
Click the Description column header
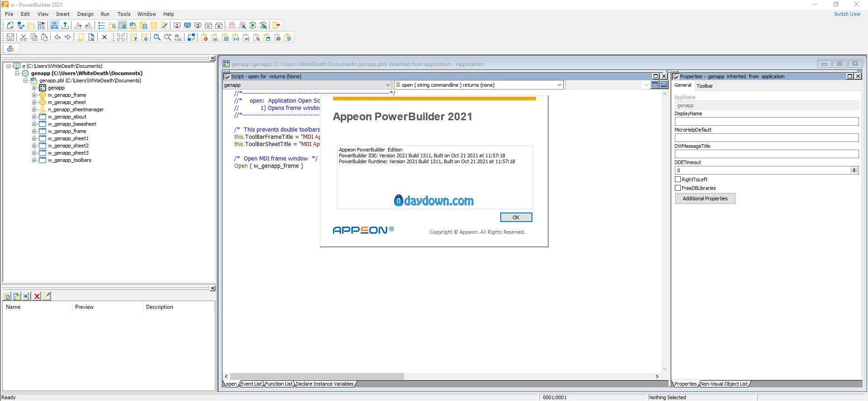pyautogui.click(x=159, y=307)
